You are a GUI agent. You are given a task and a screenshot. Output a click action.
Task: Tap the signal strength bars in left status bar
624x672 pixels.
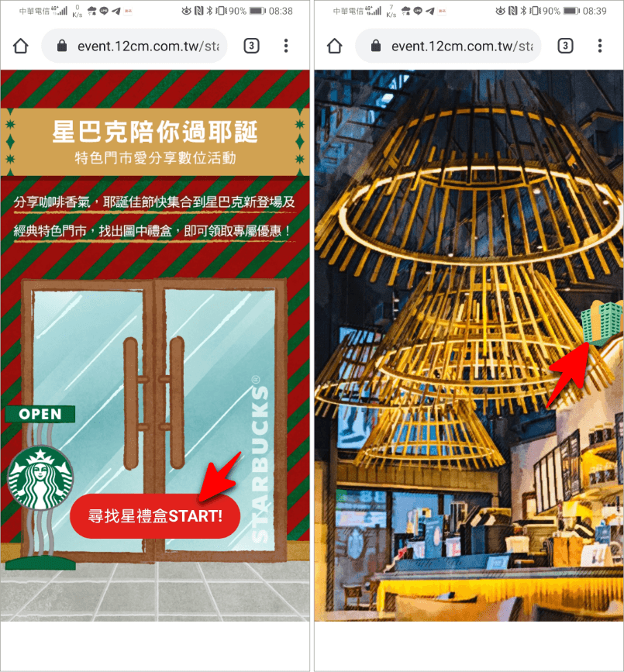click(x=63, y=11)
